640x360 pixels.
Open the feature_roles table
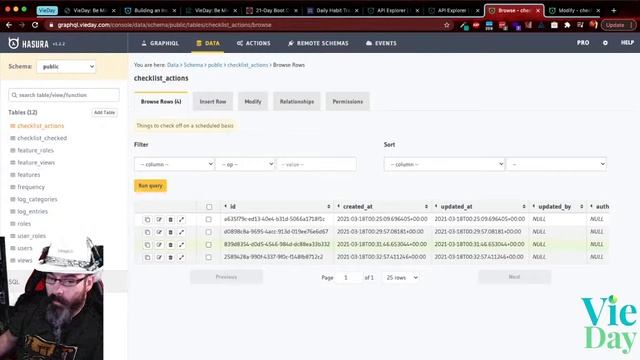point(36,150)
